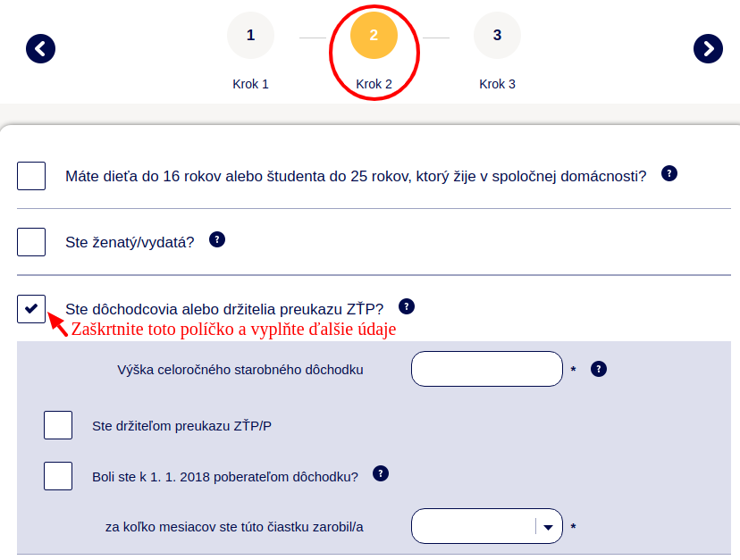This screenshot has width=740, height=560.
Task: Open help icon for pension recipient 2018 question
Action: 381,473
